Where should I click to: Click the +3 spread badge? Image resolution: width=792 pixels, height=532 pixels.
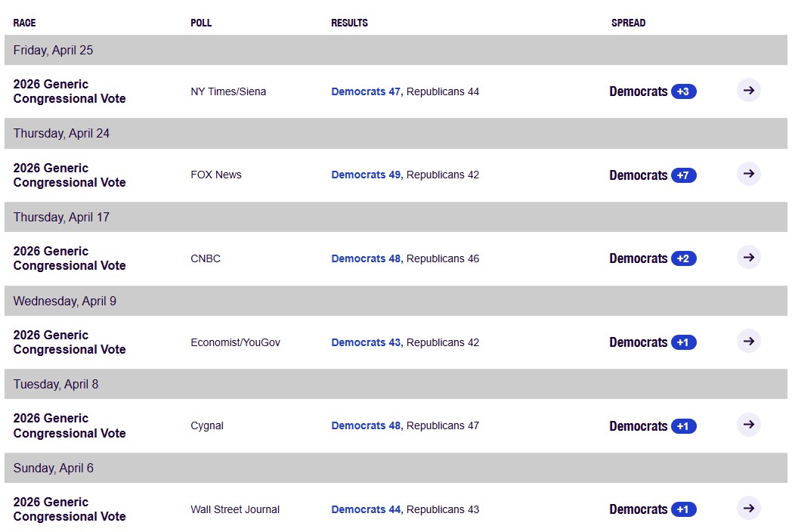[683, 91]
